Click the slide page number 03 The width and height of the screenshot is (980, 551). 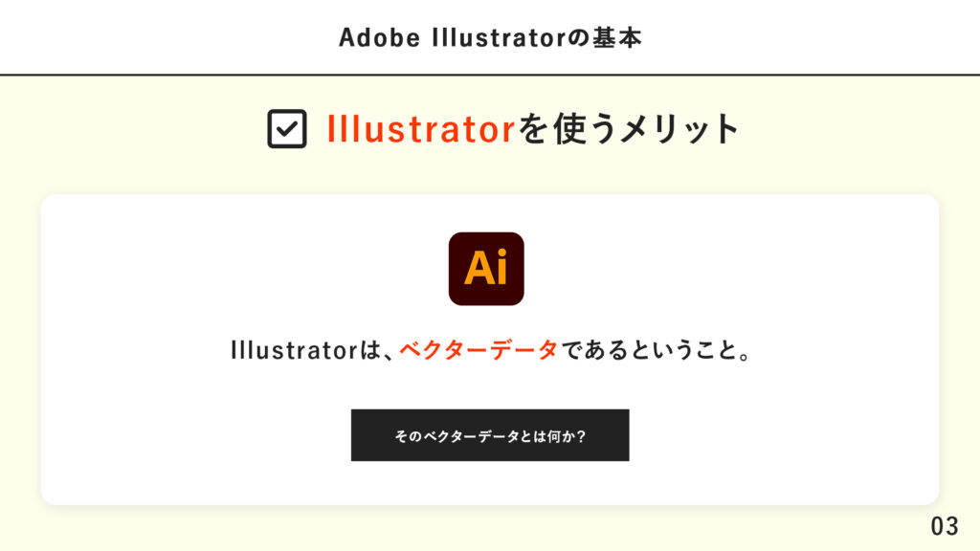click(x=945, y=526)
